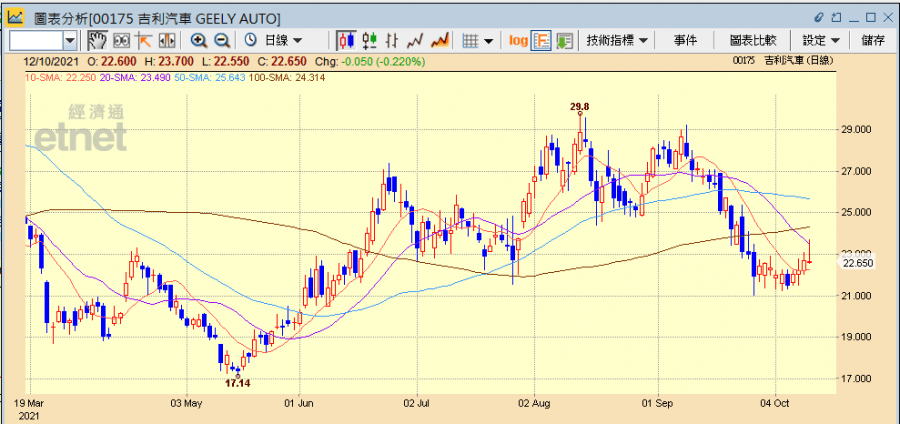Toggle the green down-arrow panel button
The height and width of the screenshot is (424, 900).
pos(564,40)
